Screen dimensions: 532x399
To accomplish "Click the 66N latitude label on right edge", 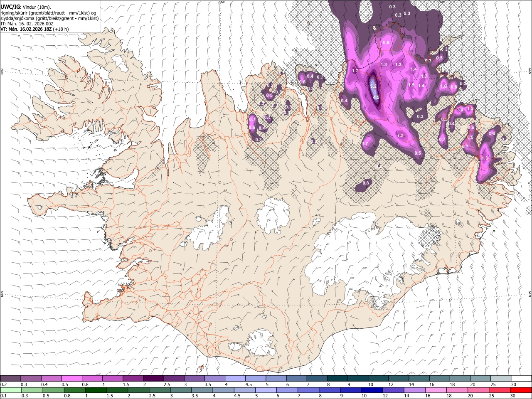I will [530, 71].
